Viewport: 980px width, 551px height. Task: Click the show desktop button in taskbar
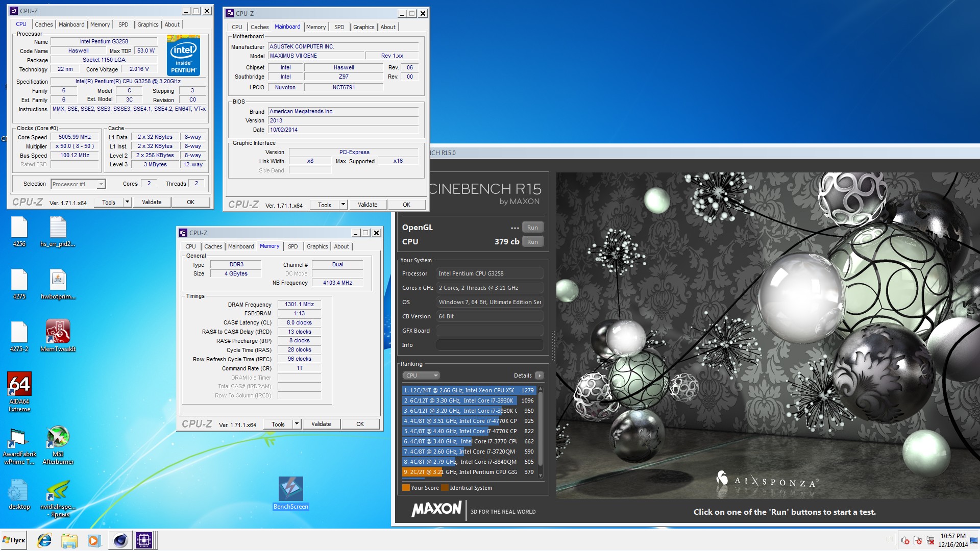(x=974, y=540)
